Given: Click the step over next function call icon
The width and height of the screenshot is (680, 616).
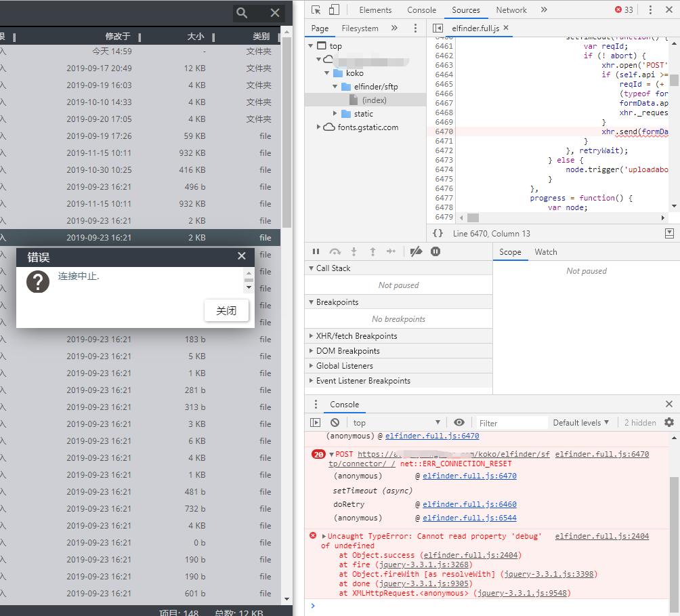Looking at the screenshot, I should [335, 251].
